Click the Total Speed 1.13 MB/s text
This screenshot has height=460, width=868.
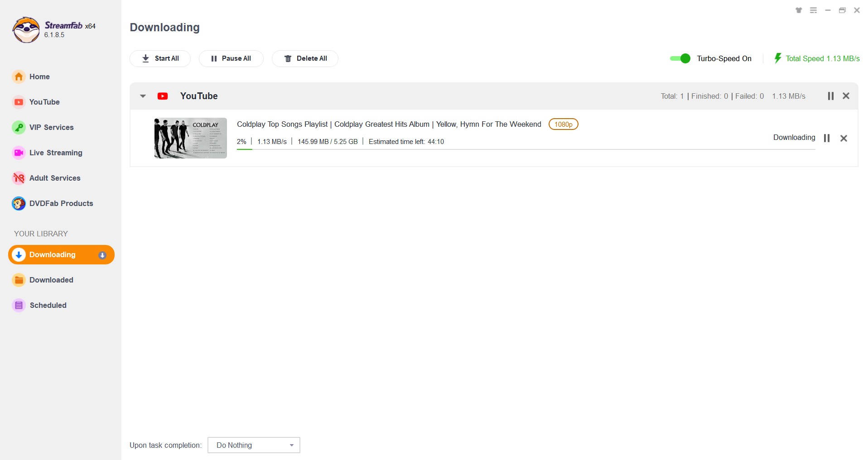pos(823,58)
